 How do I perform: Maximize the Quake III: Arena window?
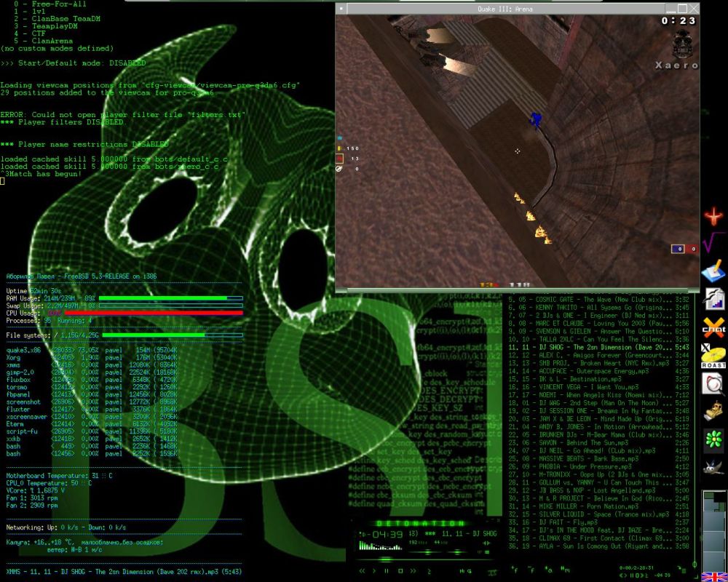pos(682,8)
